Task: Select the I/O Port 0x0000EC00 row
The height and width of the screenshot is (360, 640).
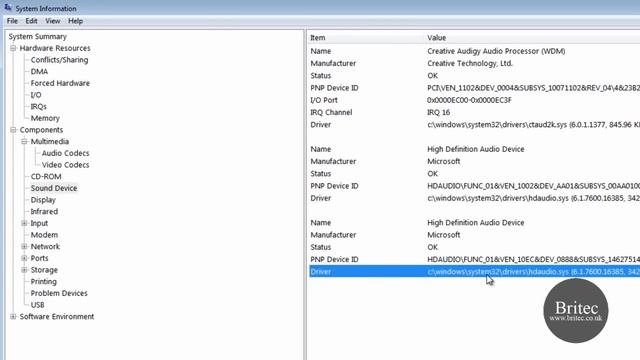Action: coord(474,100)
